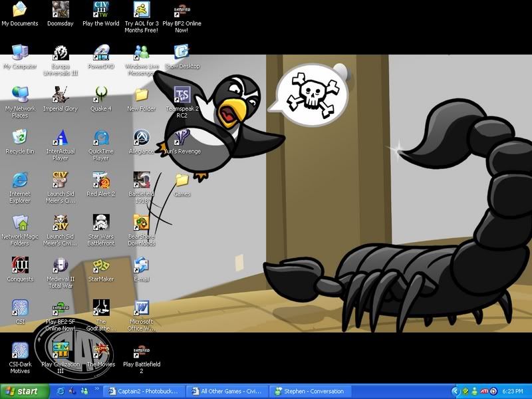Launch the Quake 4 shortcut
The height and width of the screenshot is (399, 532).
(101, 99)
